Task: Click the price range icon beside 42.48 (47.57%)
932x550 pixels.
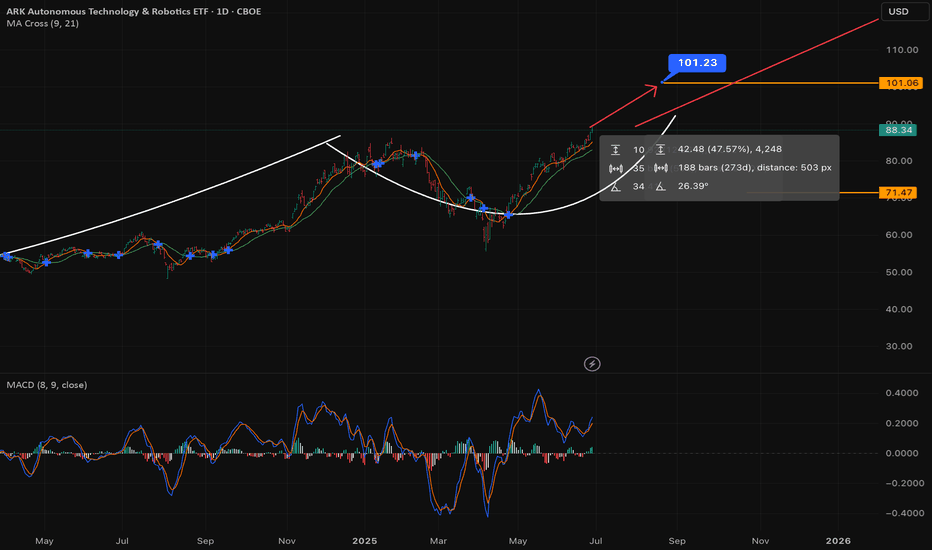Action: tap(660, 150)
